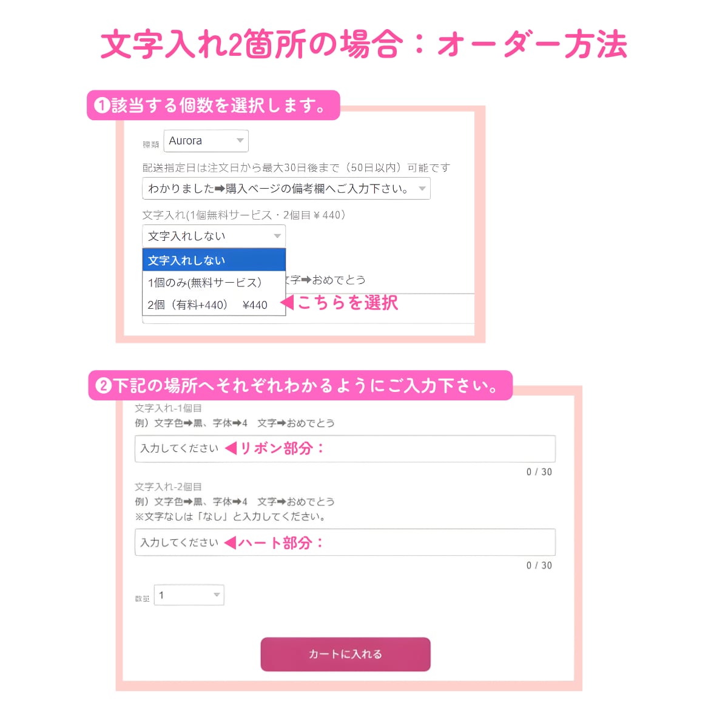This screenshot has height=728, width=728.
Task: Click the page title 文字入れ2箇所の場合：オーダー方法
Action: (364, 45)
